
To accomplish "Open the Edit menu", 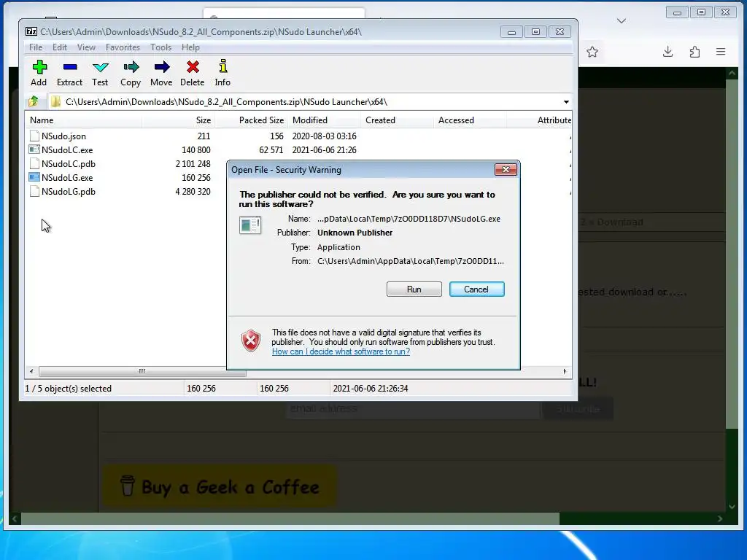I will click(x=60, y=47).
